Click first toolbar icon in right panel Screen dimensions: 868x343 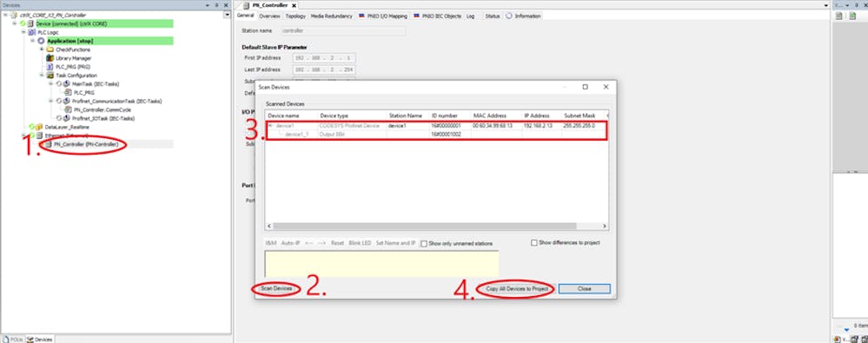(x=838, y=16)
